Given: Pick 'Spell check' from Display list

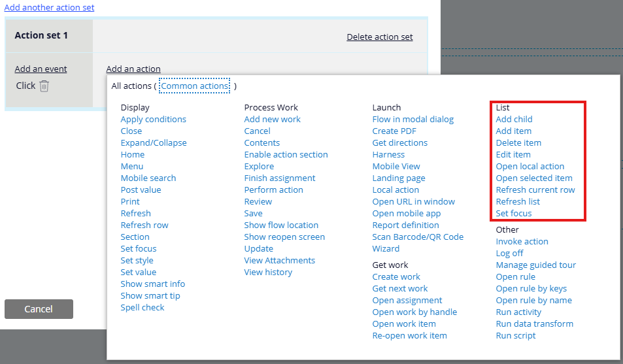Looking at the screenshot, I should [x=142, y=307].
